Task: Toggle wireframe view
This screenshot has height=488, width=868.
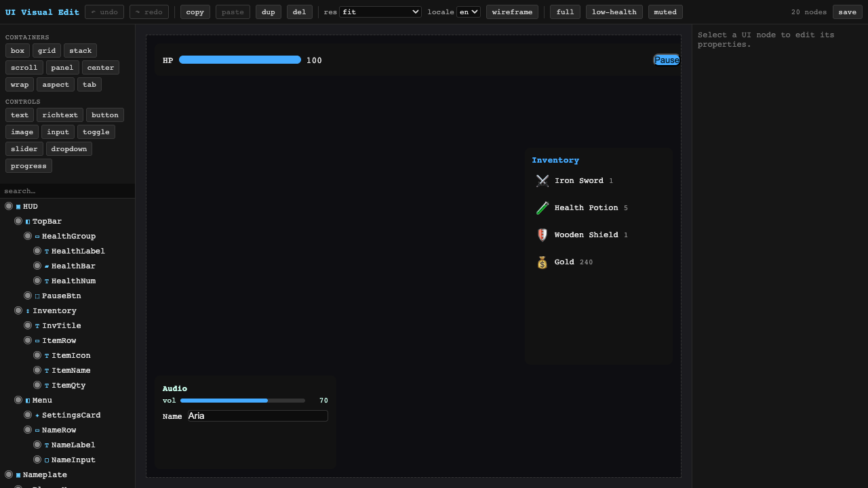Action: [x=512, y=12]
